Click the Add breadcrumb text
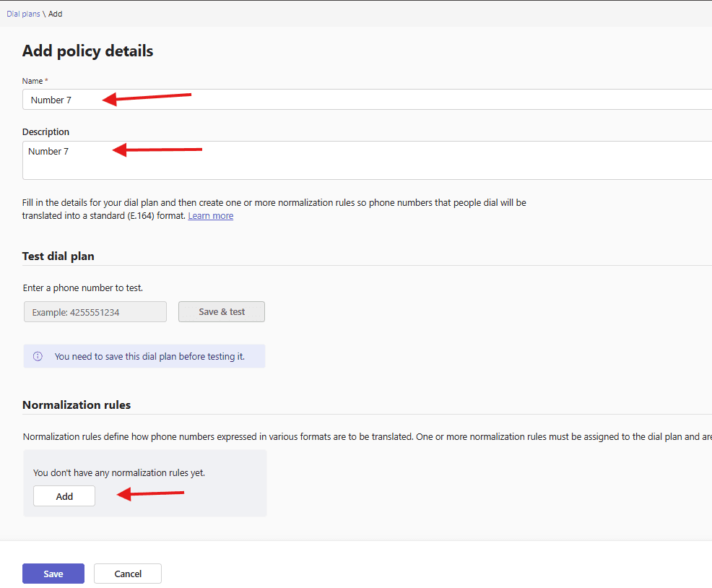This screenshot has width=712, height=588. pyautogui.click(x=56, y=14)
